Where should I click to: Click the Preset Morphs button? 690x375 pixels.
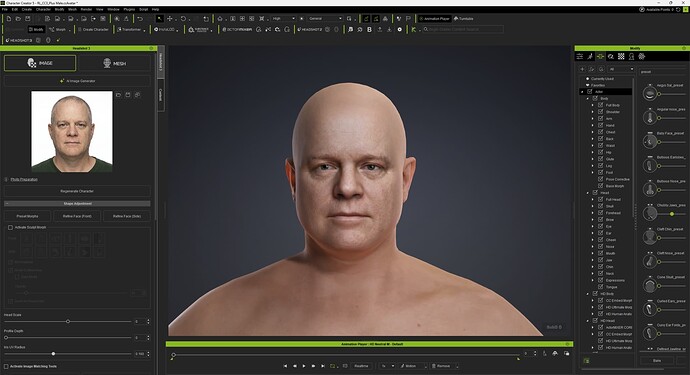click(x=27, y=216)
